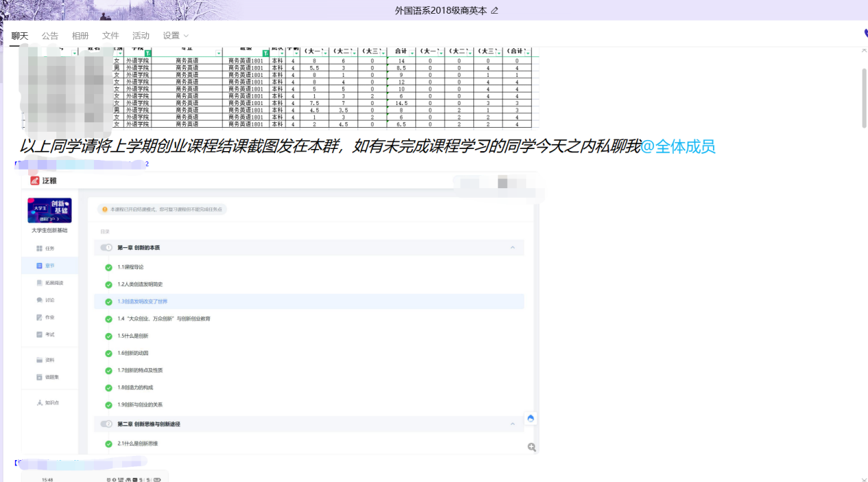Screen dimensions: 868x482
Task: Click the 1.3创造发明改变了世界 lesson link
Action: [142, 301]
